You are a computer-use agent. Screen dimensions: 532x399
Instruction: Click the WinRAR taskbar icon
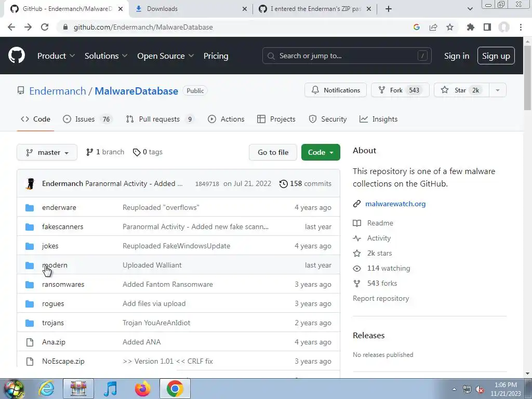tap(78, 389)
